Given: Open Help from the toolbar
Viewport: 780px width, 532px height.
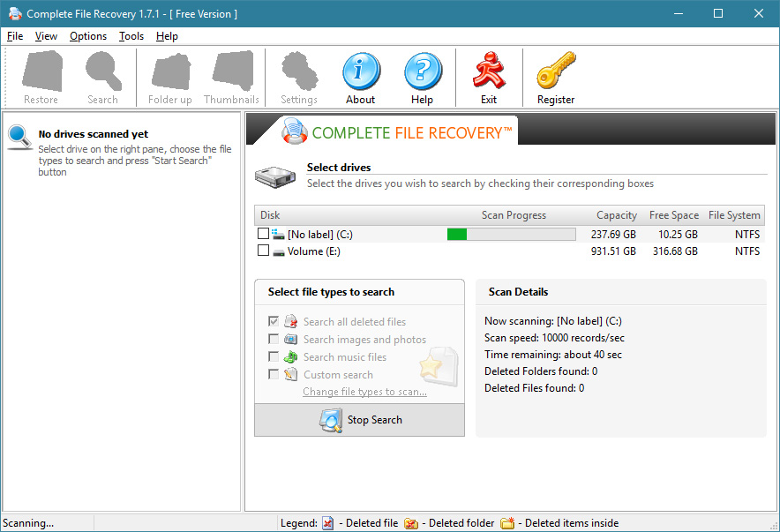Looking at the screenshot, I should (422, 72).
